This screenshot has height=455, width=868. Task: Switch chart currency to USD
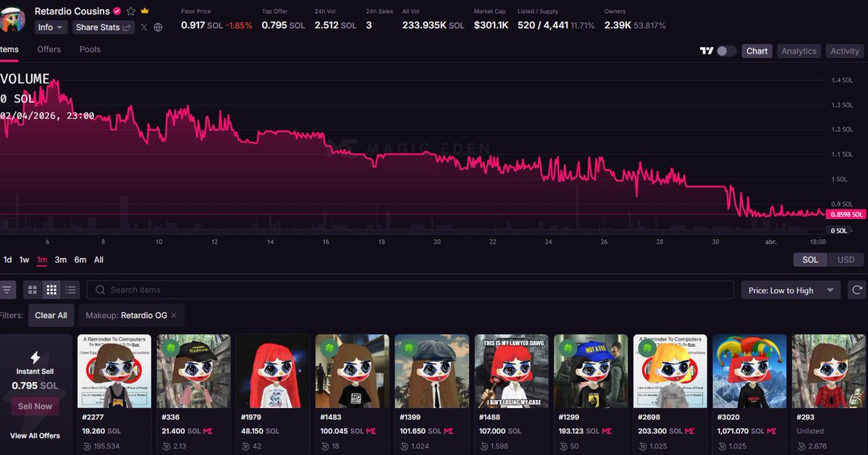tap(846, 260)
